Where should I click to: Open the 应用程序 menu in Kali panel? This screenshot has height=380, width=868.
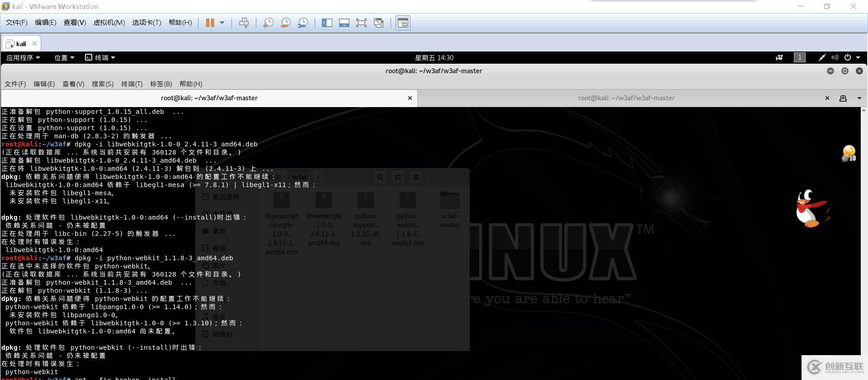click(23, 57)
